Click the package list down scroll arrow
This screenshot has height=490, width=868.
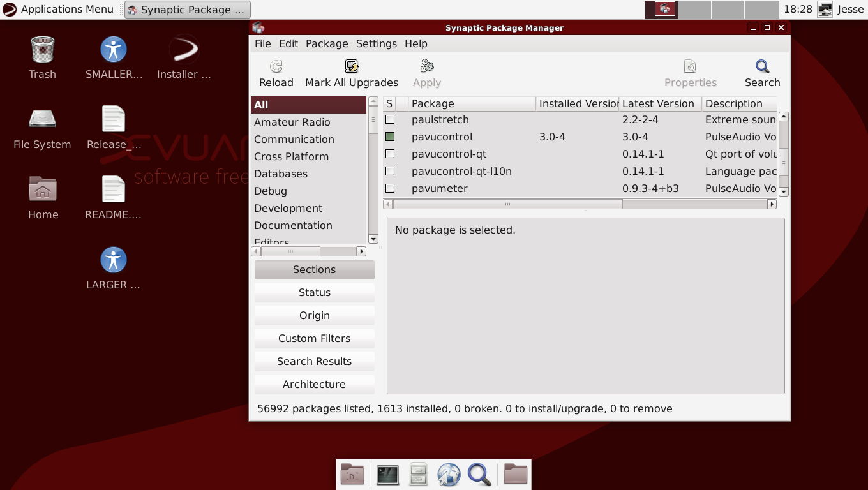pos(784,191)
